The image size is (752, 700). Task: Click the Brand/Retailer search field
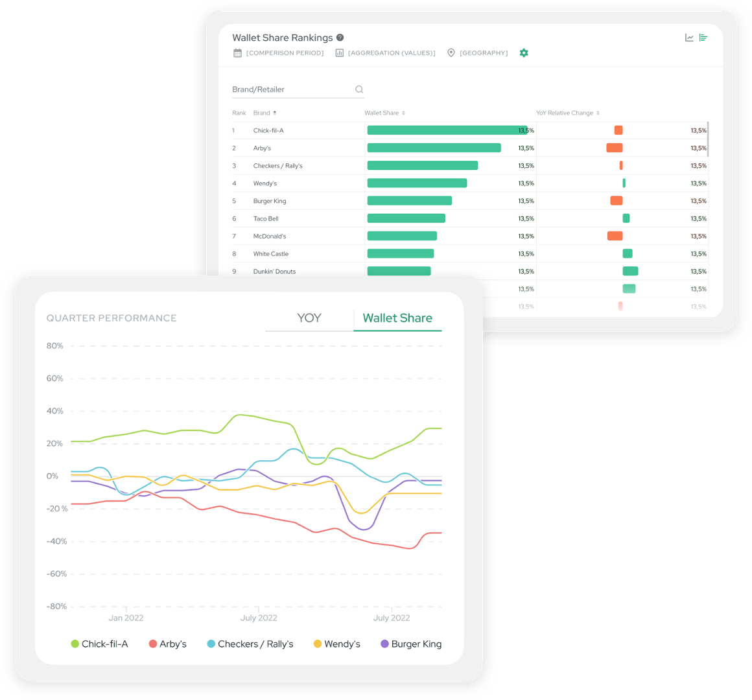[x=298, y=89]
